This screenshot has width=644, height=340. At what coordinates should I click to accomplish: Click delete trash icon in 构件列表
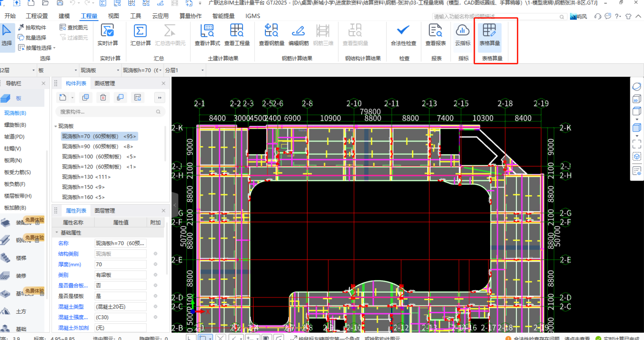(103, 97)
